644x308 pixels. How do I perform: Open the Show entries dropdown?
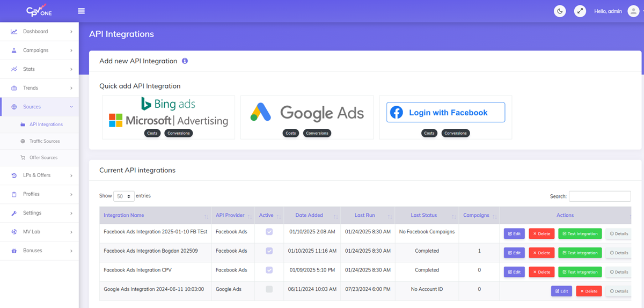[123, 196]
